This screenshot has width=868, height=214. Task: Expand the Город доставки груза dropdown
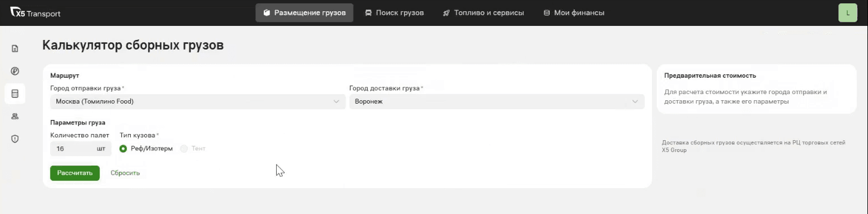coord(497,101)
